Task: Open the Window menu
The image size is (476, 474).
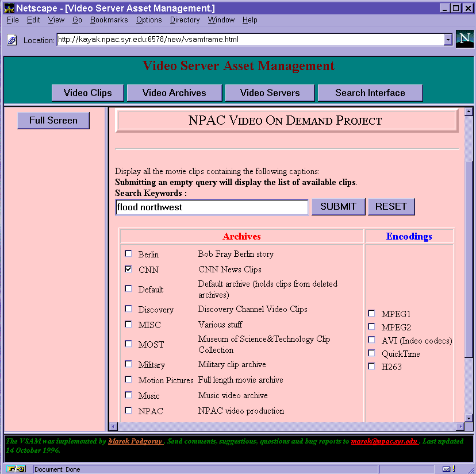Action: click(221, 20)
